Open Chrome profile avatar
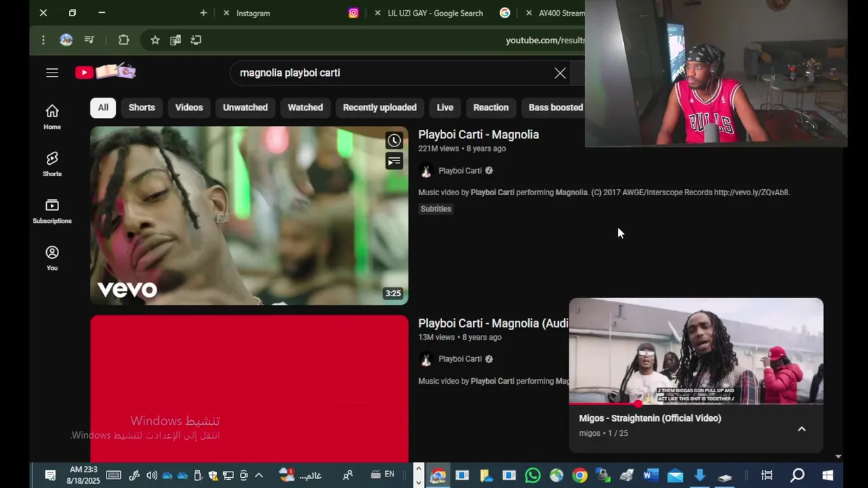 click(66, 40)
